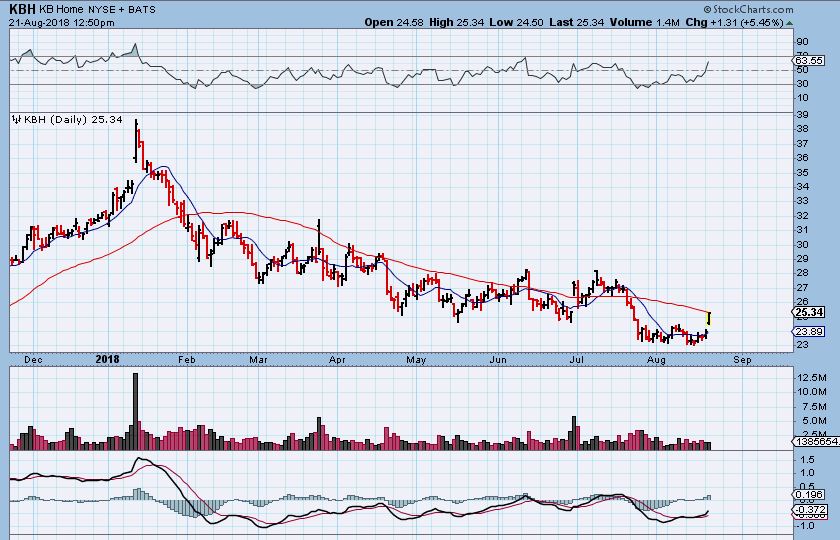The height and width of the screenshot is (540, 840).
Task: Click the boxed 25.34 price axis label
Action: (x=808, y=312)
